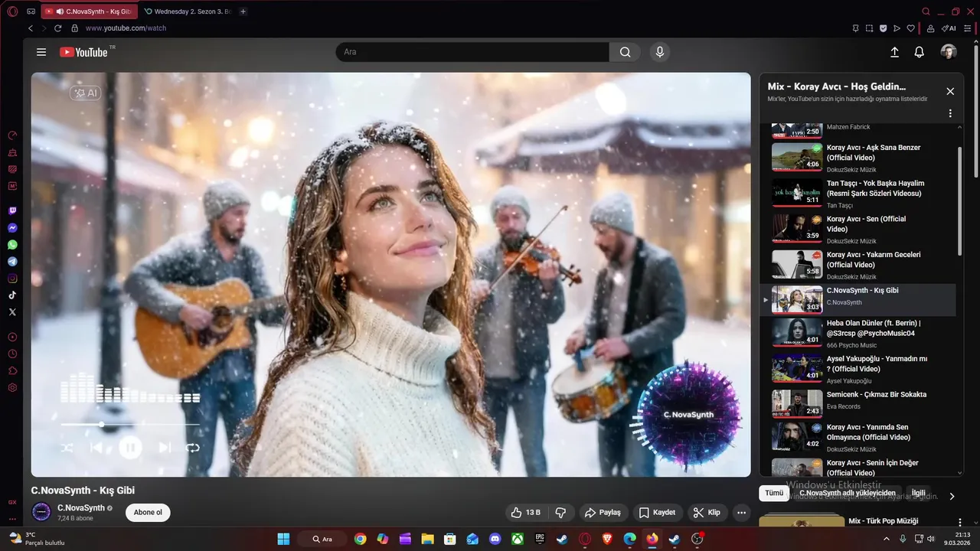Screen dimensions: 980x551
Task: Open the YouTube guide hamburger menu
Action: click(41, 52)
